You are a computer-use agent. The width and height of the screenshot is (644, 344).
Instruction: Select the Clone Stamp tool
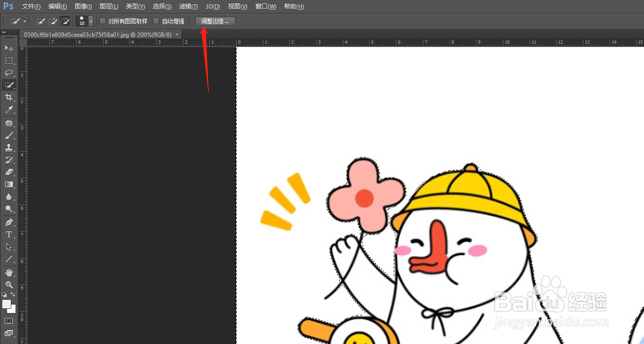[9, 148]
